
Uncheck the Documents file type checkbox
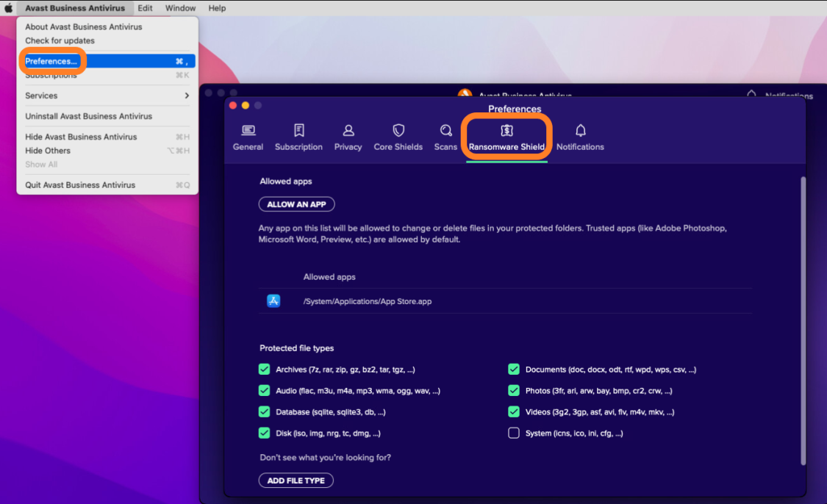[x=514, y=369]
